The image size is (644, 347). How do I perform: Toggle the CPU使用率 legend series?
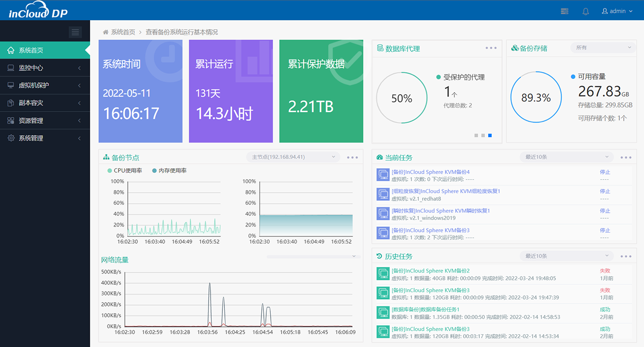click(124, 171)
